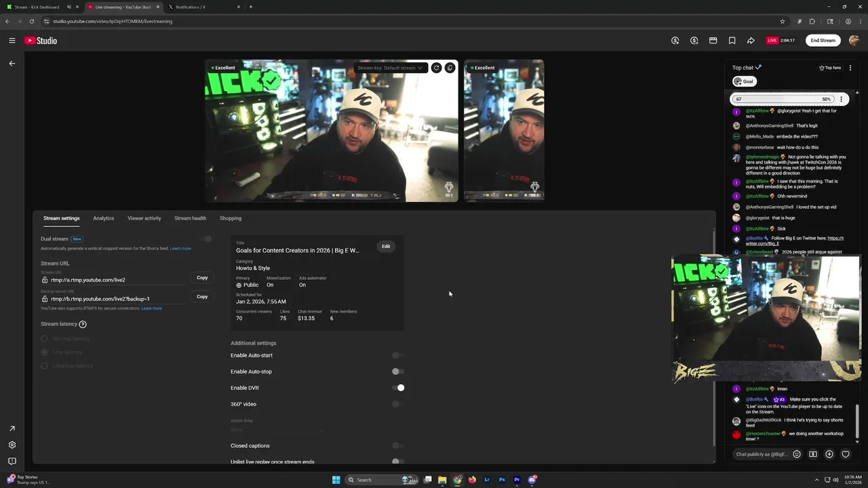The width and height of the screenshot is (868, 488).
Task: Click the Top fans button
Action: coord(830,68)
